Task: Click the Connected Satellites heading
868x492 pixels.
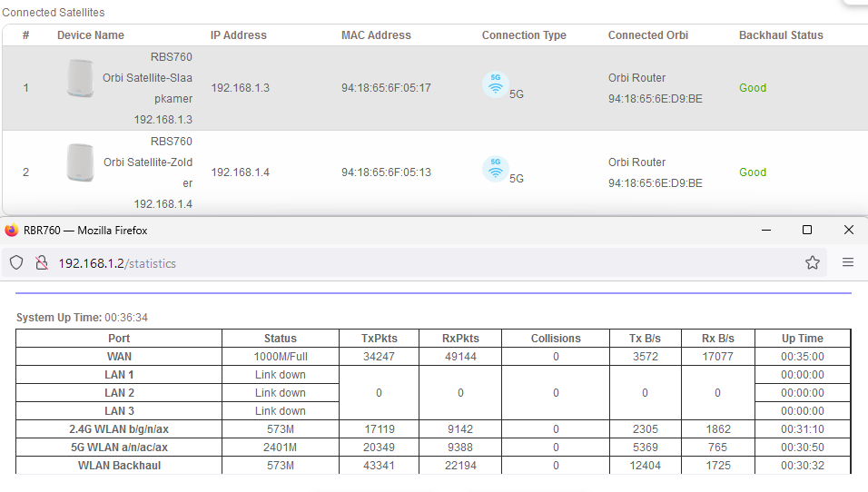Action: (x=54, y=12)
